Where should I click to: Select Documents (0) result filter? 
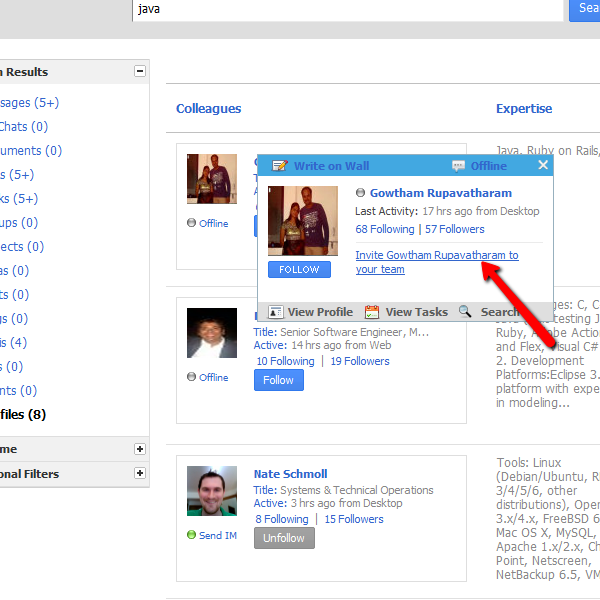[x=31, y=151]
